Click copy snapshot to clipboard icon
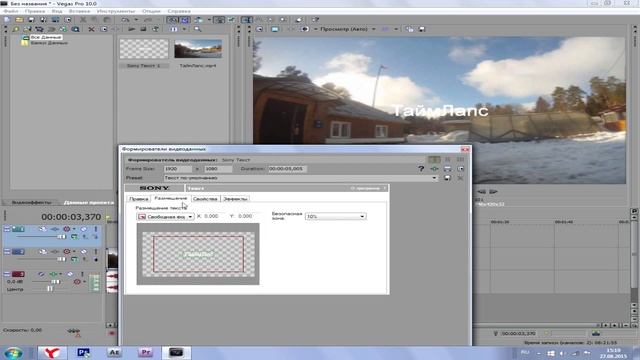The image size is (640, 360). click(410, 29)
